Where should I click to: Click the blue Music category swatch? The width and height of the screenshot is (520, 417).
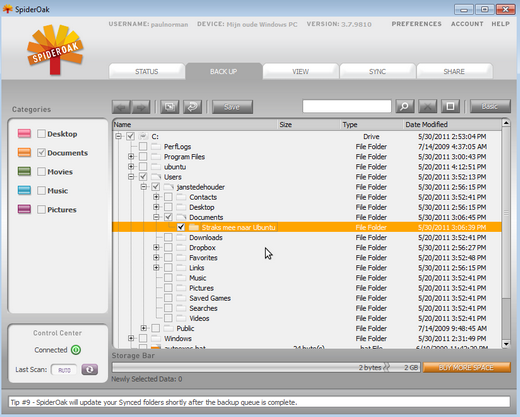pos(24,190)
